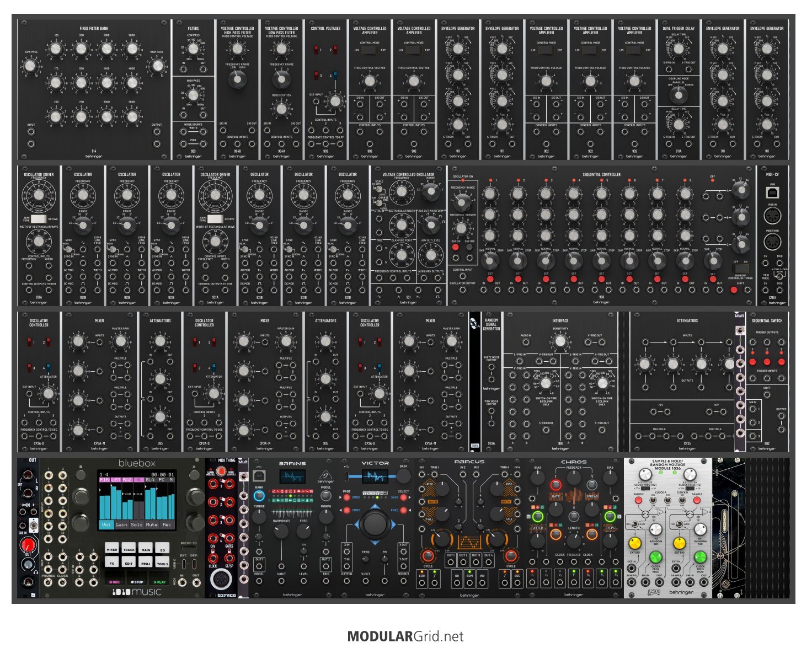Switch to the Solo tab on bluebox
Viewport: 812px width, 648px height.
[x=136, y=524]
